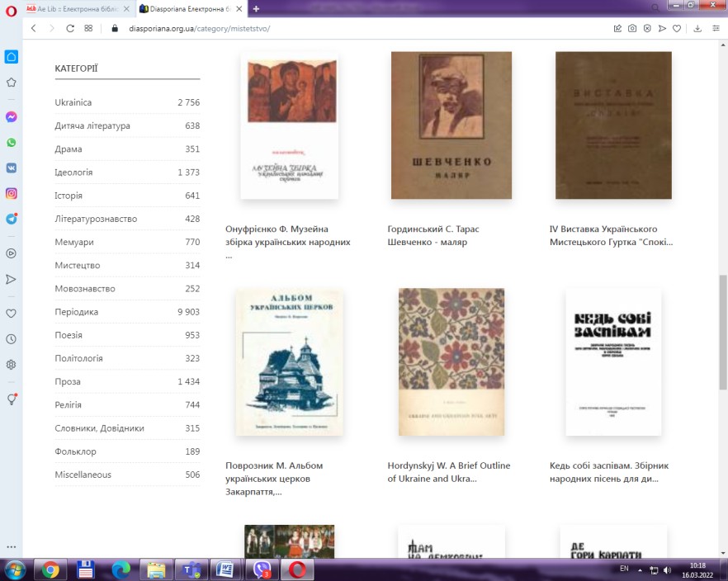728x581 pixels.
Task: Reload the current page
Action: click(70, 28)
